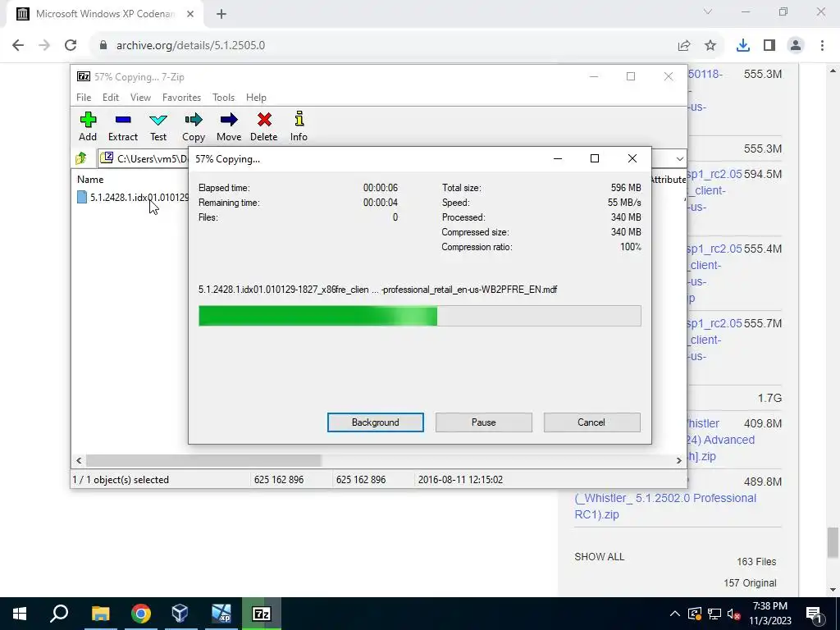Image resolution: width=840 pixels, height=630 pixels.
Task: Click the Chrome share page icon
Action: pyautogui.click(x=684, y=46)
